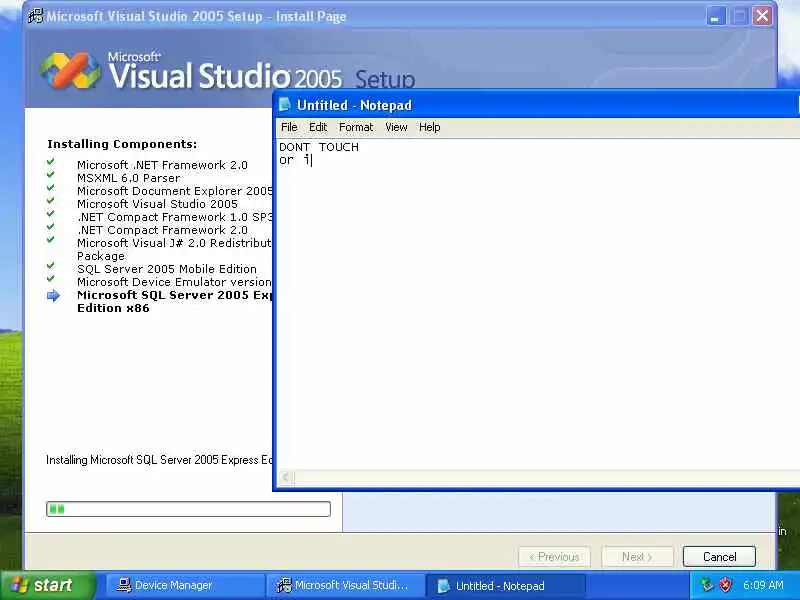Click the checkmark beside Microsoft Document Explorer 2005
800x600 pixels.
pyautogui.click(x=51, y=188)
